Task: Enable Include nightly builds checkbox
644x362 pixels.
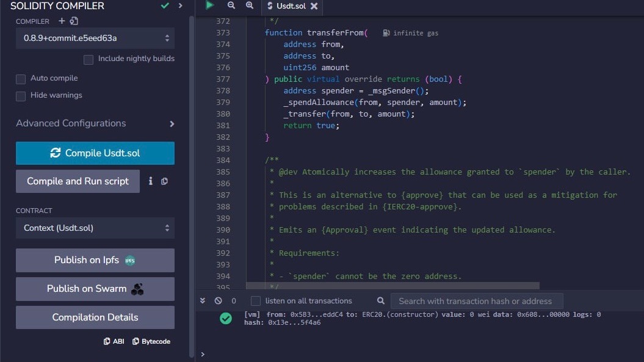Action: 89,60
